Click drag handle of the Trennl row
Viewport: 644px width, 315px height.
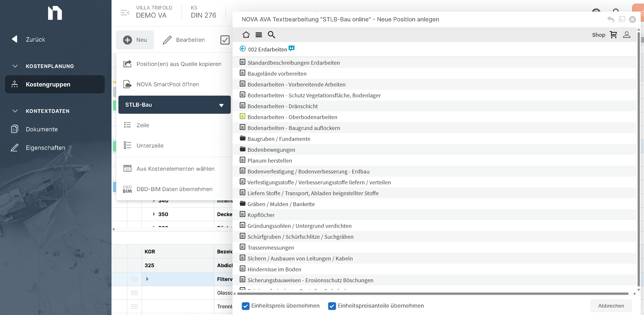pos(134,307)
